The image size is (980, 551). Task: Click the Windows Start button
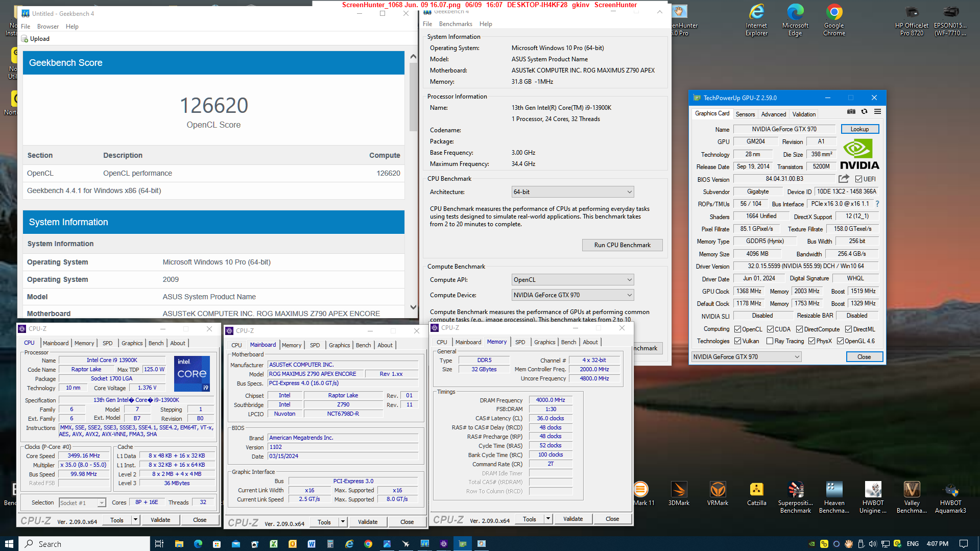coord(9,544)
